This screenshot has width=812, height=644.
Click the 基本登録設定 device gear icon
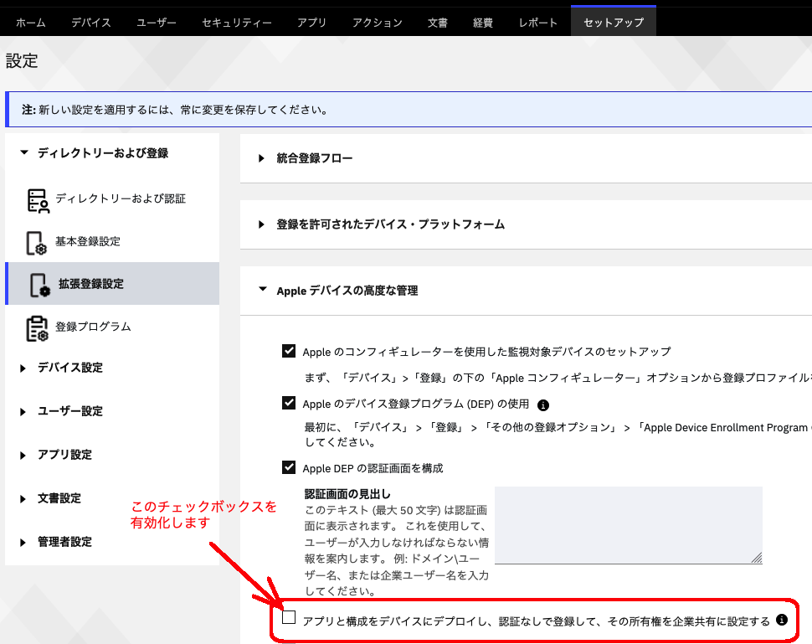(37, 243)
